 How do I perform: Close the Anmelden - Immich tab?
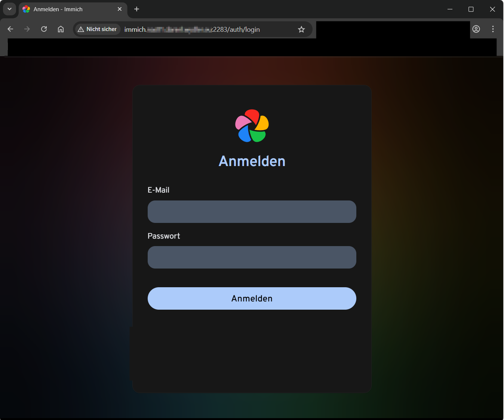[x=120, y=9]
